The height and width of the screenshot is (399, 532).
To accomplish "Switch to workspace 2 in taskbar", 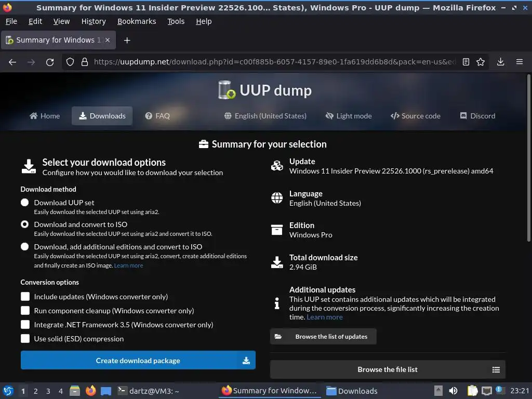I will point(36,391).
